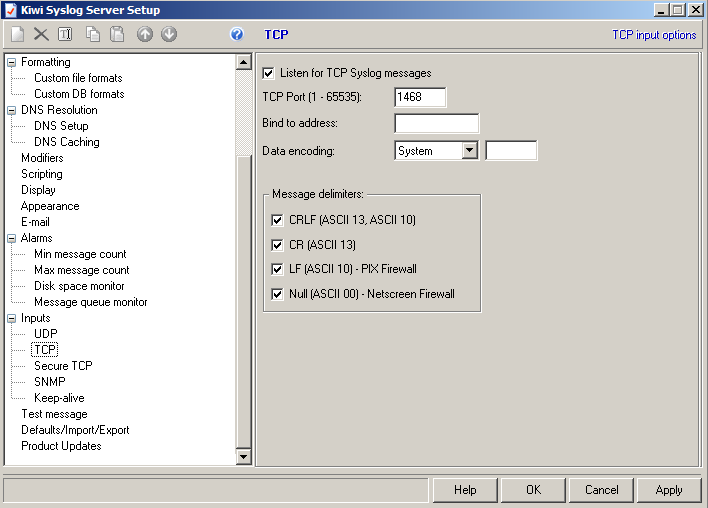This screenshot has height=508, width=708.
Task: Open DNS Setup
Action: (x=61, y=126)
